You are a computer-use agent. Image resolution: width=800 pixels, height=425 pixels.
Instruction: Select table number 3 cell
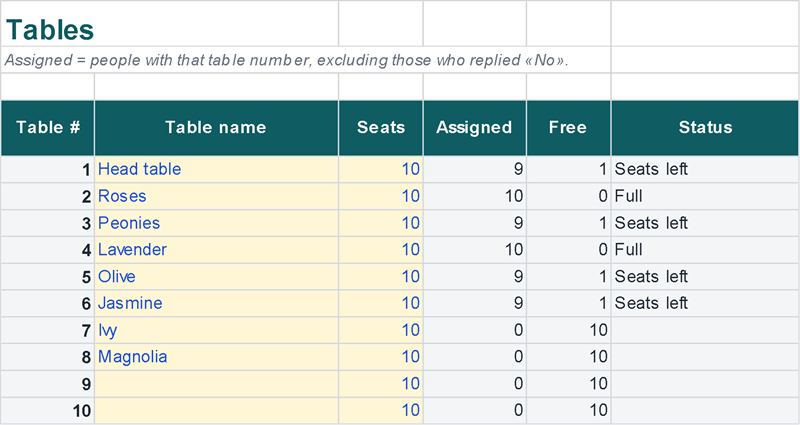(47, 223)
